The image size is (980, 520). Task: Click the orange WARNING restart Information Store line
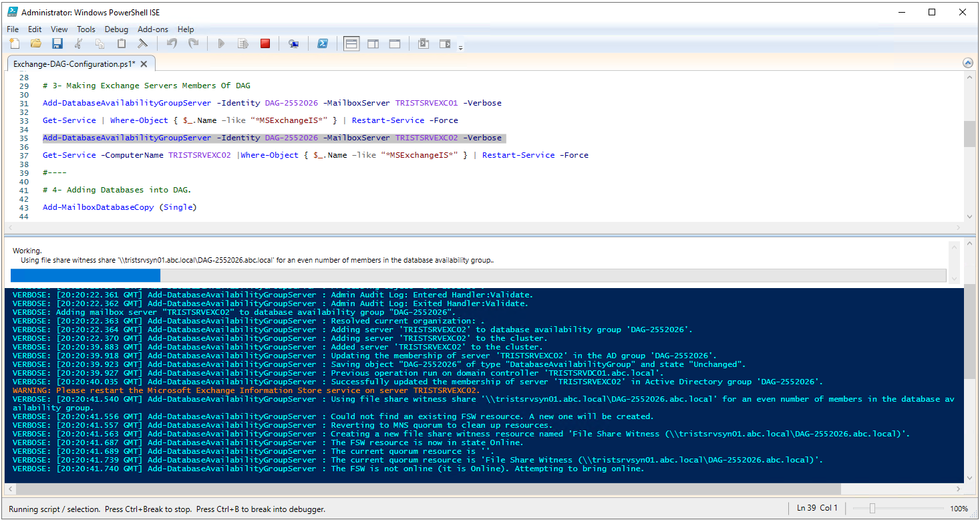point(246,390)
